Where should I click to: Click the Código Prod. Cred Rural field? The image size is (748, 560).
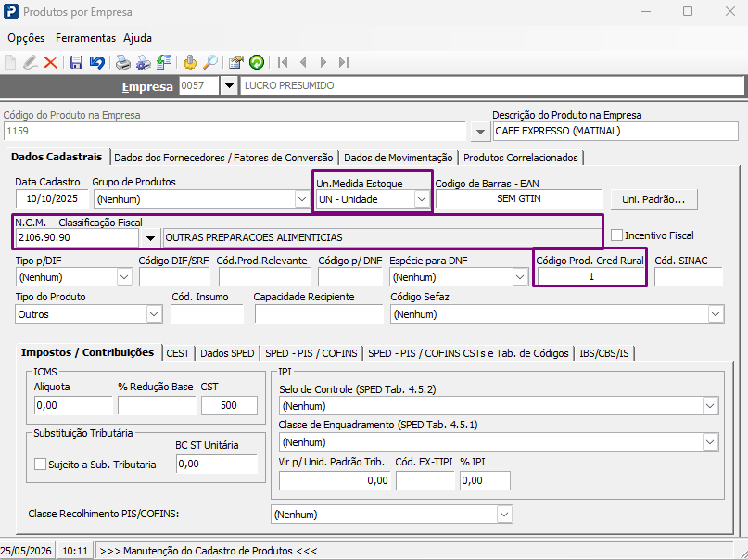click(590, 276)
